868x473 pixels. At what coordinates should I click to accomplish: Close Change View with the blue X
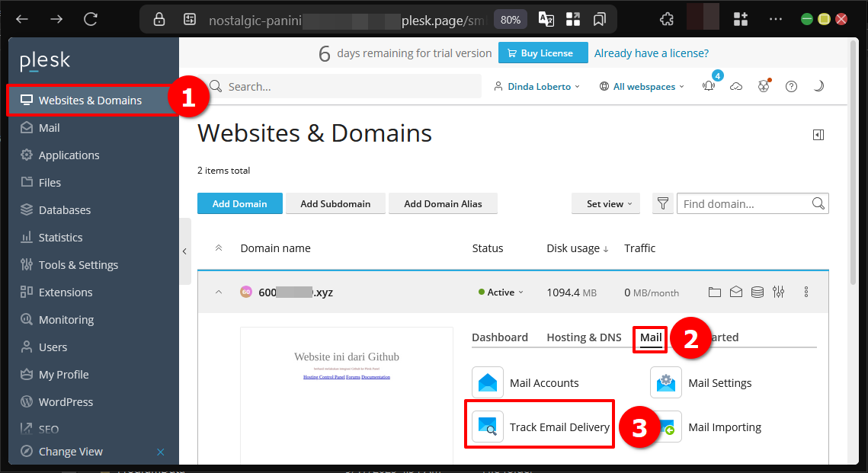pyautogui.click(x=161, y=451)
